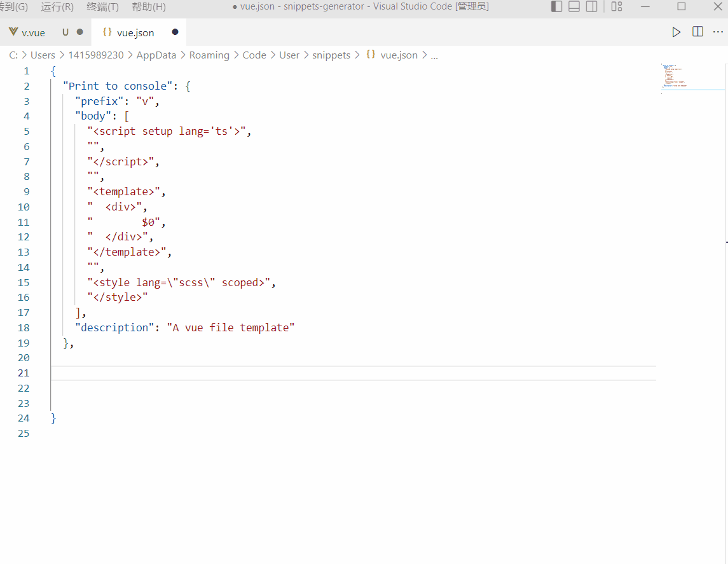Viewport: 728px width, 564px height.
Task: Click the $0 placeholder text
Action: pos(148,223)
